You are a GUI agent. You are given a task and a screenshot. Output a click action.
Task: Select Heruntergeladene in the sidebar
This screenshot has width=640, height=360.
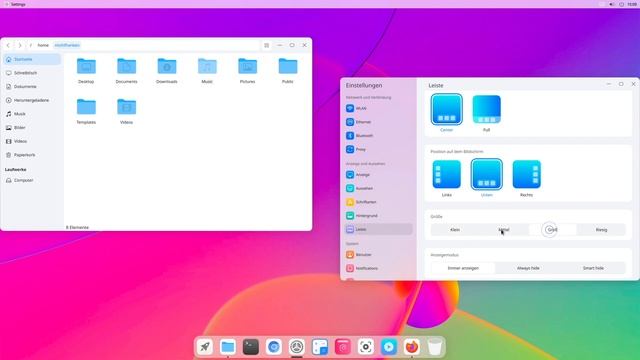32,100
